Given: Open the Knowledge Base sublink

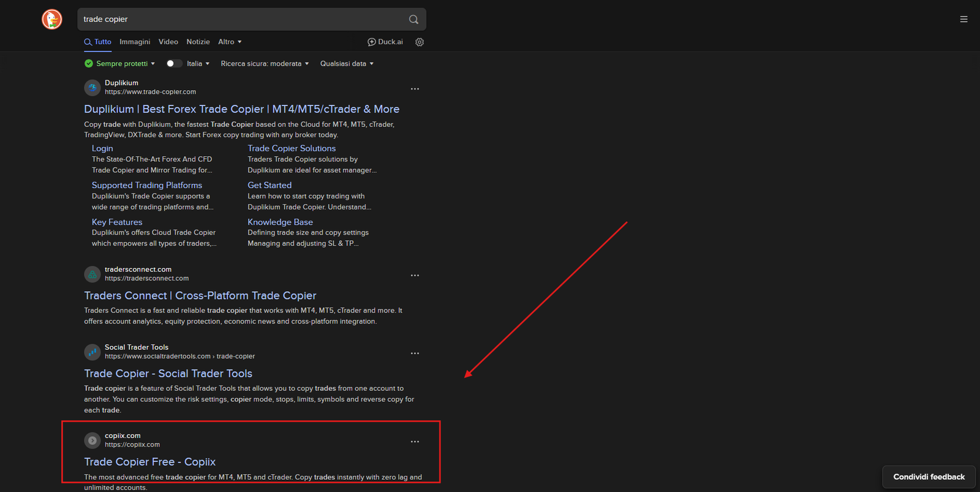Looking at the screenshot, I should pyautogui.click(x=281, y=222).
